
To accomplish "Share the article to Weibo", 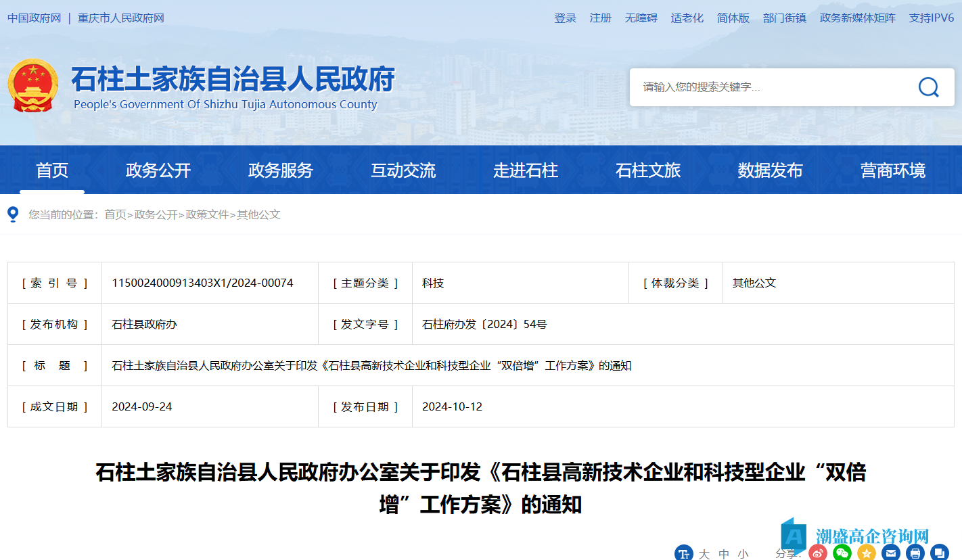I will pos(818,553).
